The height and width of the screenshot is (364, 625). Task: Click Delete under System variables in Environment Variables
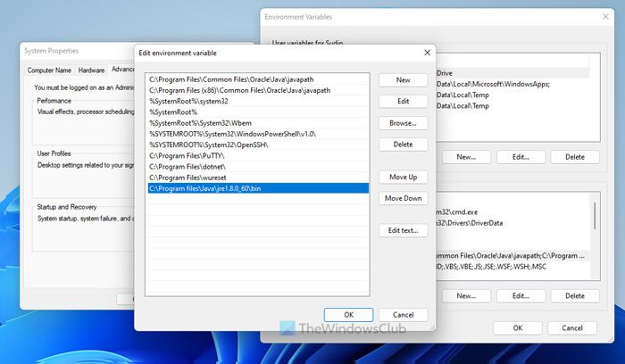(575, 296)
